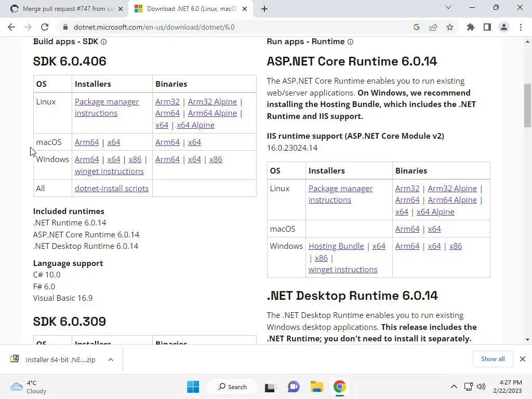This screenshot has height=399, width=532.
Task: Download SDK macOS Arm64 installer
Action: (x=87, y=142)
